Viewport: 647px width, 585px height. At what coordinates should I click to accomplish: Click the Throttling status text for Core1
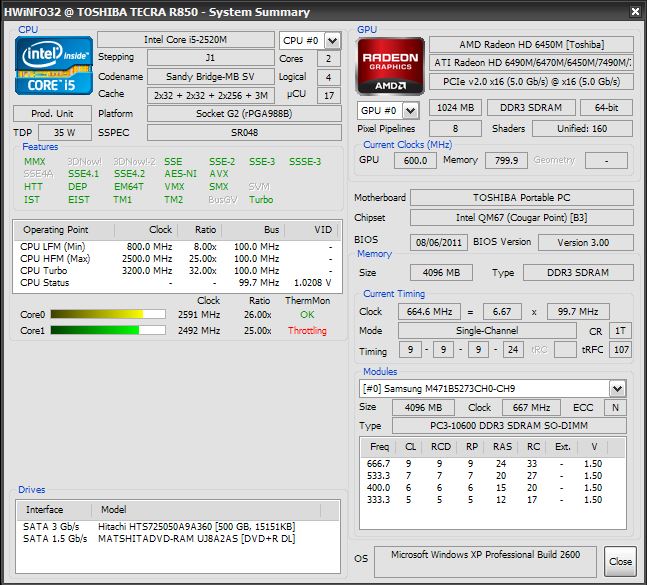(x=307, y=330)
